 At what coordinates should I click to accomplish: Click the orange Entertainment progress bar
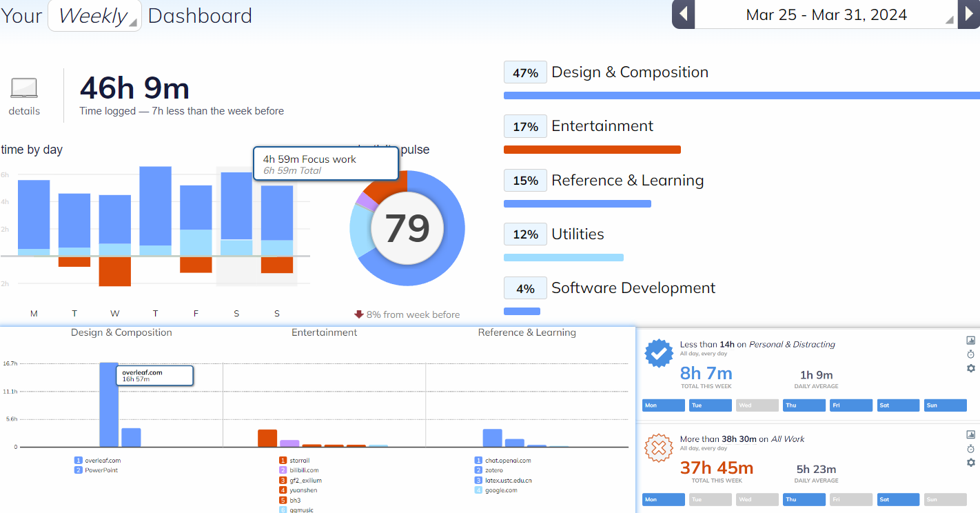click(x=592, y=150)
